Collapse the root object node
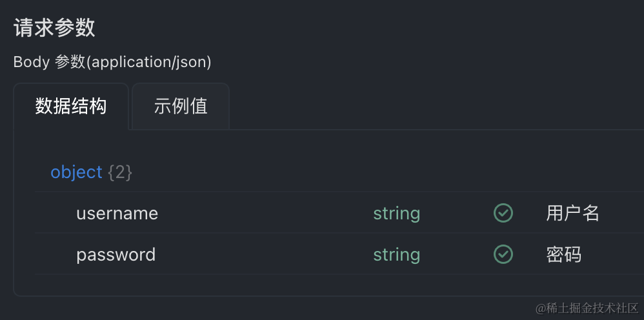Viewport: 644px width, 320px height. [x=76, y=172]
